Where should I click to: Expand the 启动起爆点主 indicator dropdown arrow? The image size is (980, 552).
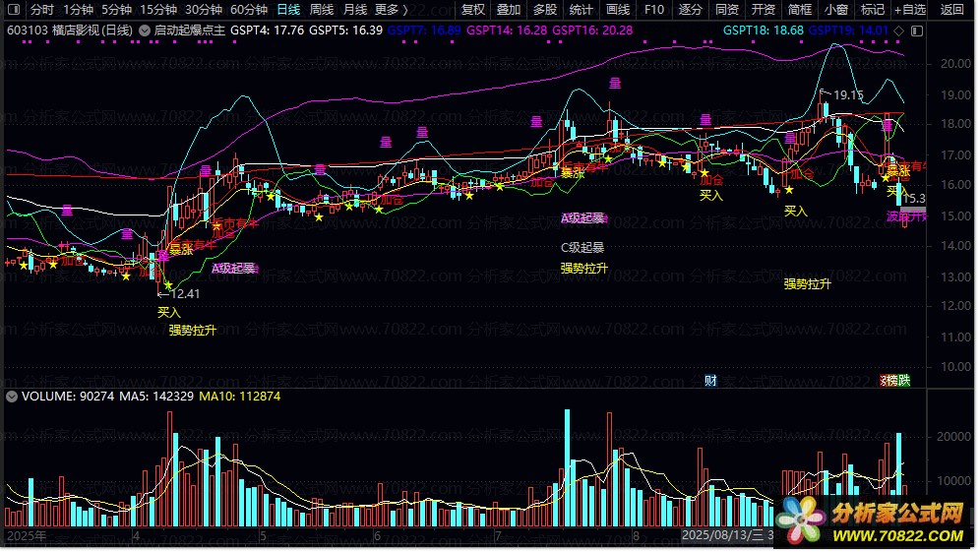(x=145, y=30)
